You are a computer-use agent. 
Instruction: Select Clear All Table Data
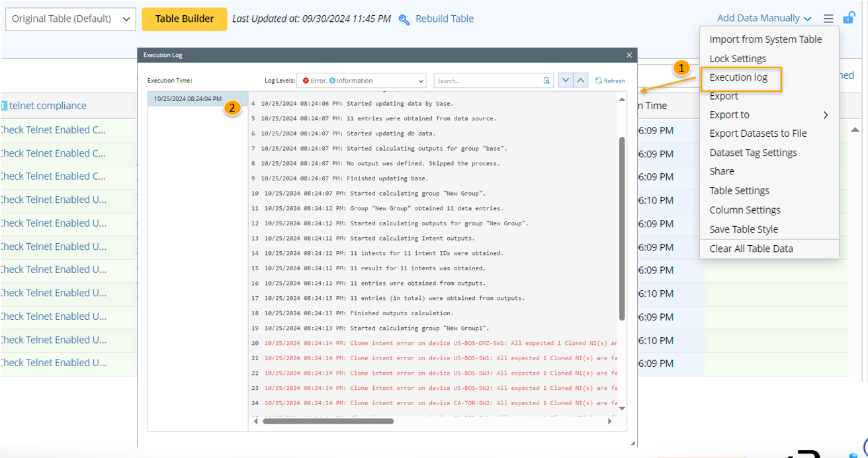click(x=751, y=248)
